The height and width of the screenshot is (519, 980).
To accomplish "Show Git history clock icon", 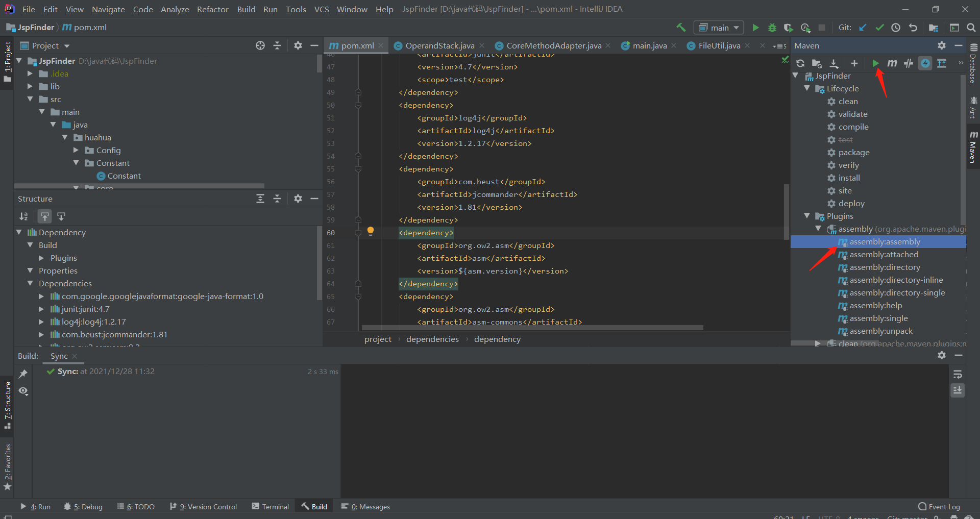I will pyautogui.click(x=896, y=28).
